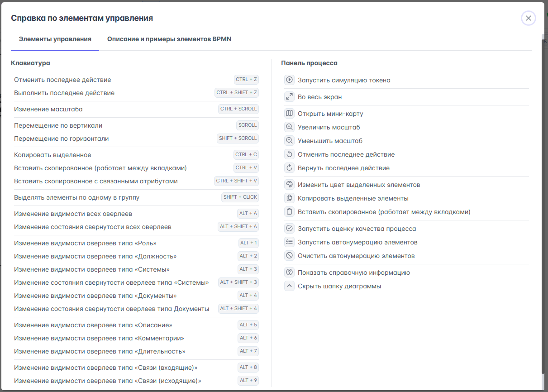548x392 pixels.
Task: Click the dialog's vertical scrollbar
Action: [543, 204]
